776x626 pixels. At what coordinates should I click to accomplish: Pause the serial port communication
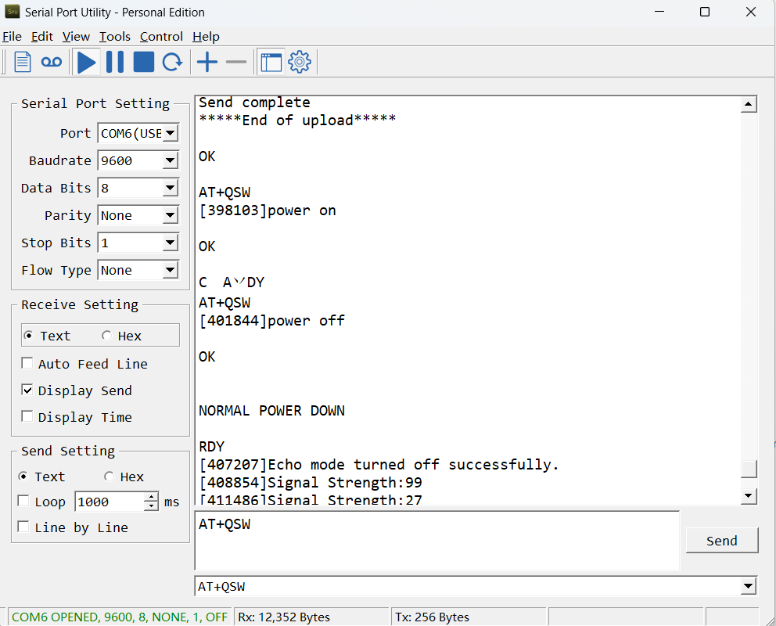115,62
